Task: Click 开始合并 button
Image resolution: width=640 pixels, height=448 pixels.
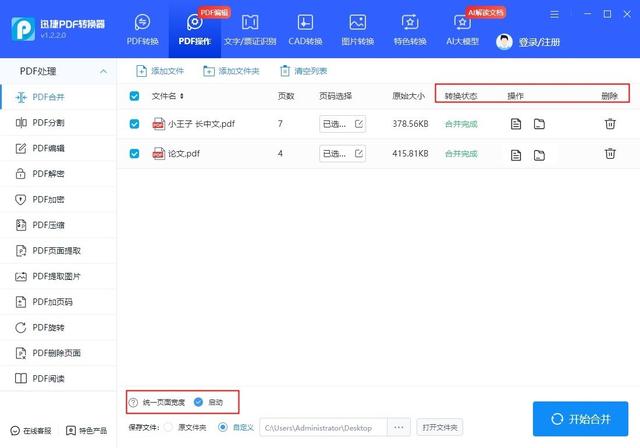Action: coord(580,419)
